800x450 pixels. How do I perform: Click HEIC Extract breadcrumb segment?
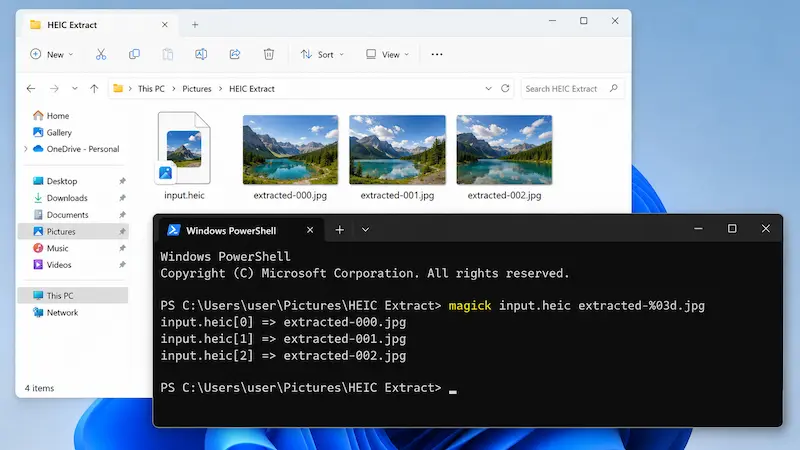point(252,89)
